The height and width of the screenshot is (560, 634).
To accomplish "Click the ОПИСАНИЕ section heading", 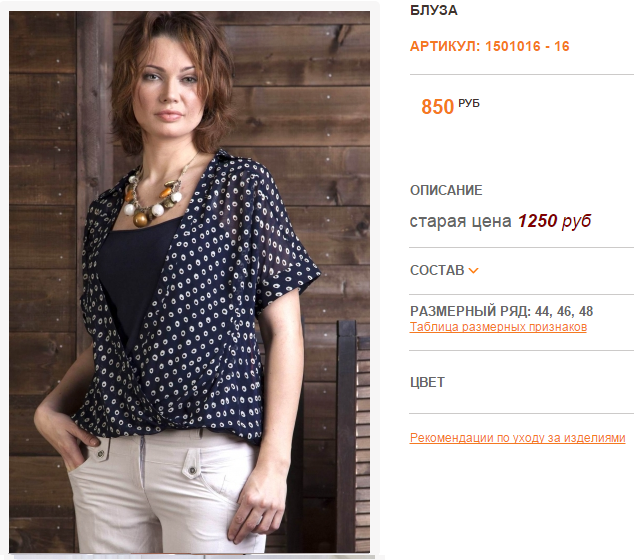I will (x=446, y=190).
